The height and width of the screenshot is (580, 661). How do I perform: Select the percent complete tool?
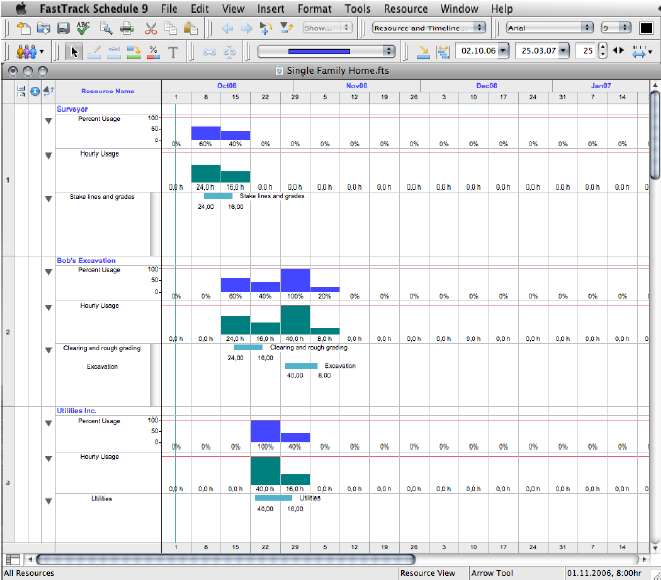[153, 52]
